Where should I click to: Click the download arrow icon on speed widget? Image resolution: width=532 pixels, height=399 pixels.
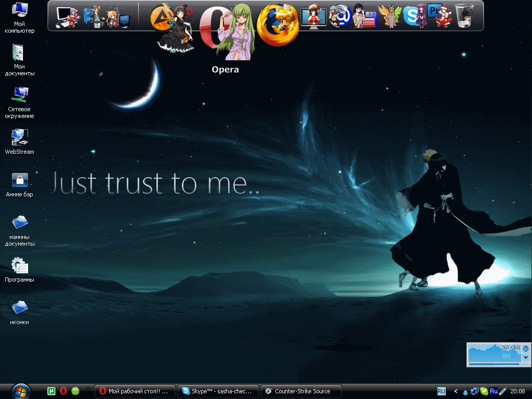coord(526,349)
